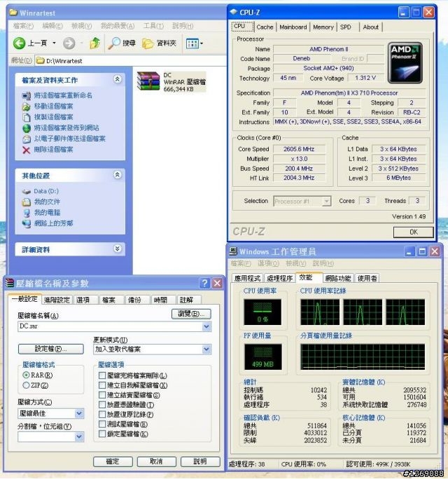The image size is (448, 479).
Task: Click OK button in CPU-Z
Action: pos(414,232)
